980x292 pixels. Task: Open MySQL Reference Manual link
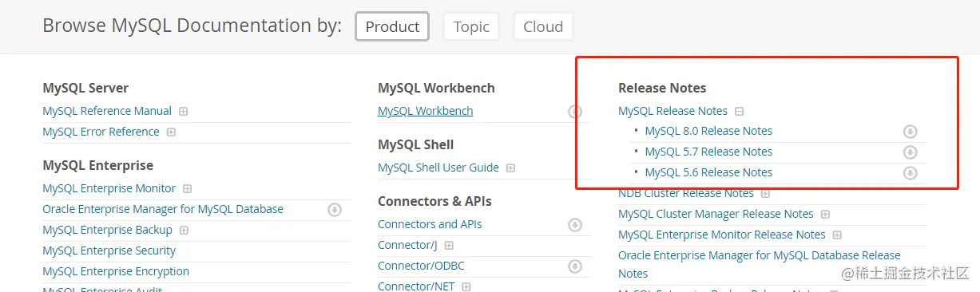tap(107, 111)
